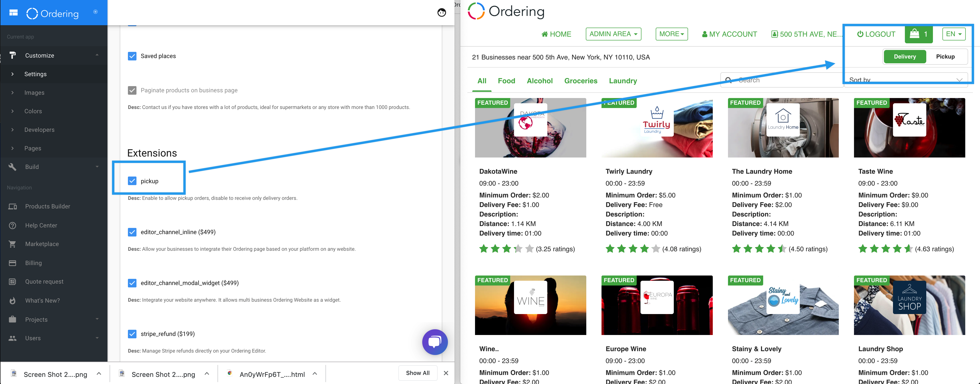Viewport: 980px width, 384px height.
Task: Click the Billing card icon
Action: coord(13,263)
